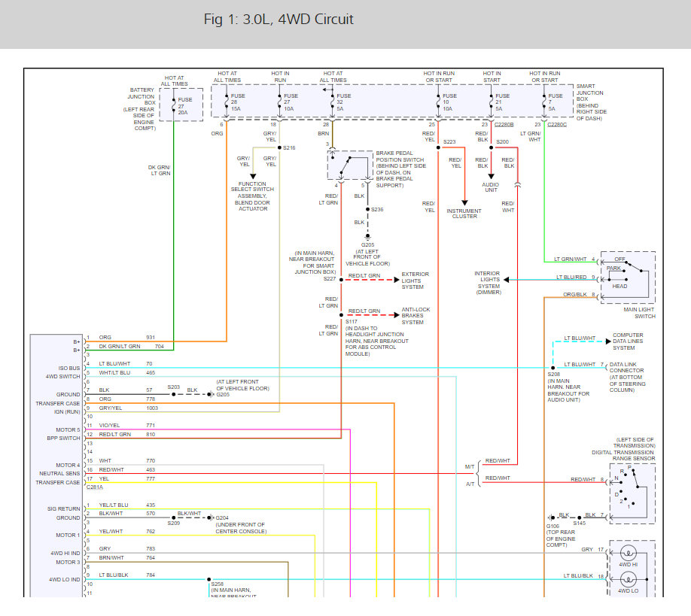Click the 'BRAKE PEDAL POSITION SWITCH' label
The width and height of the screenshot is (691, 616).
400,156
